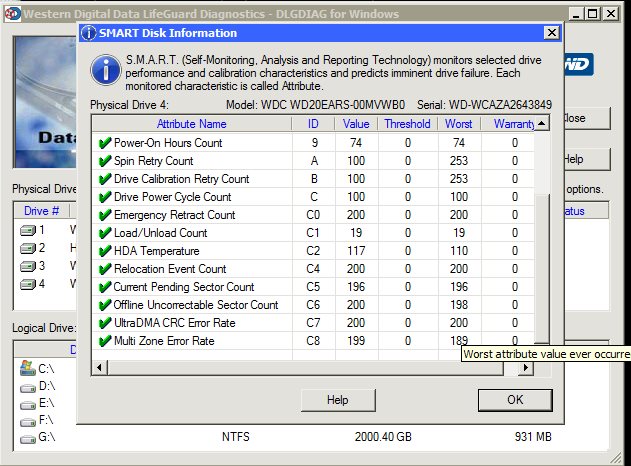
Task: Click right arrow of horizontal scrollbar
Action: [x=526, y=367]
